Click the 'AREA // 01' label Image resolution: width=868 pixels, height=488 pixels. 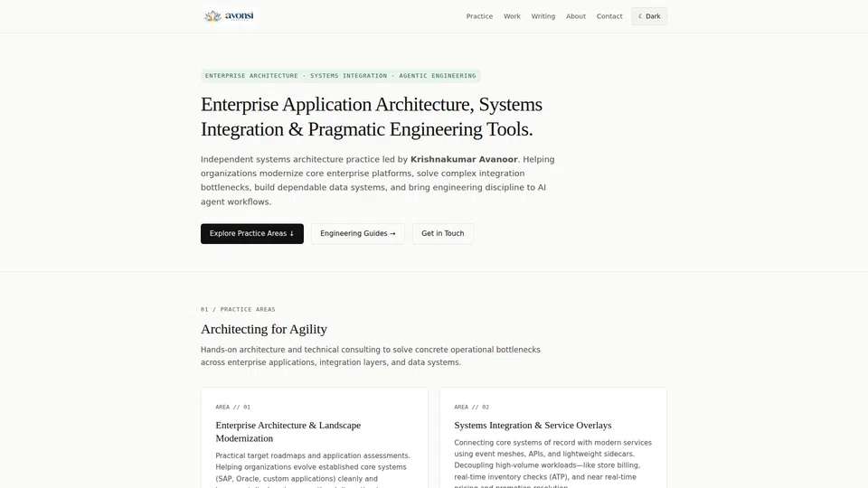(x=232, y=408)
